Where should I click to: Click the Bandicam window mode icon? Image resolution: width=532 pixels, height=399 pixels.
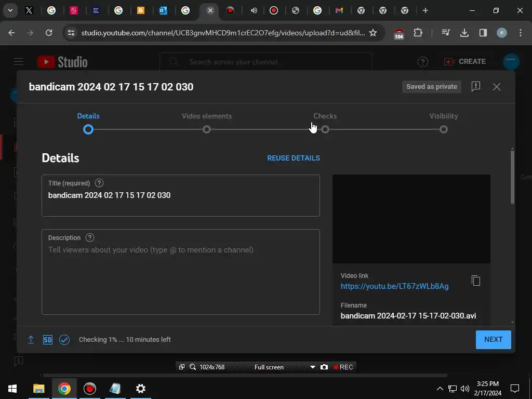tap(182, 367)
